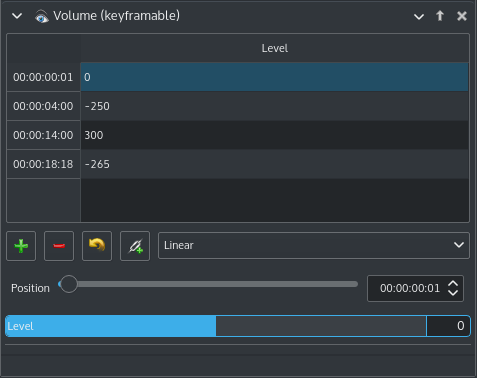Click the Position slider handle

tap(69, 284)
